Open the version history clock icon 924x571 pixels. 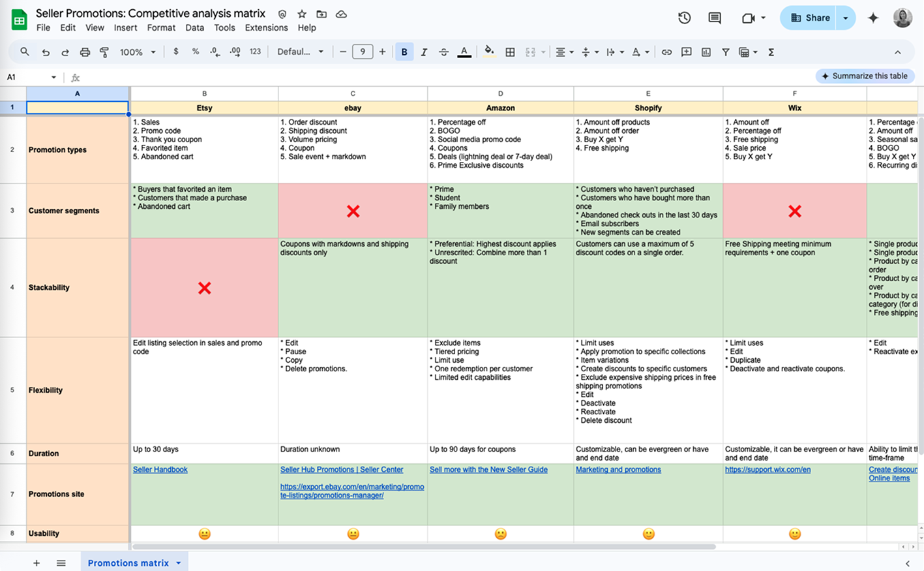[684, 18]
